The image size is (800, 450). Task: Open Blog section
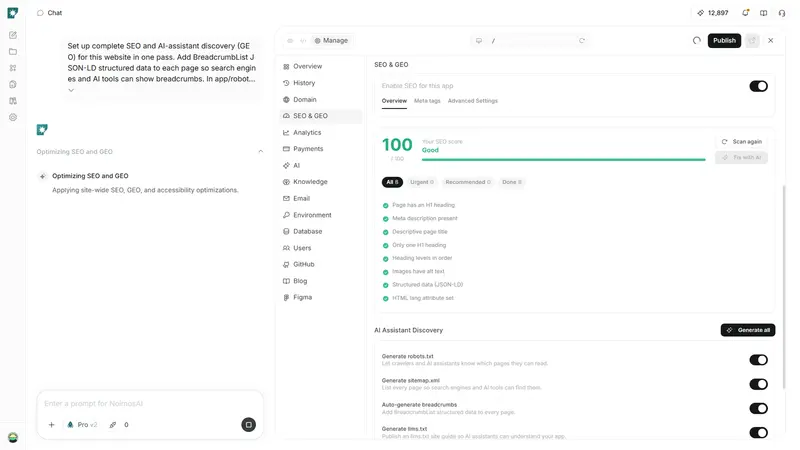320,281
